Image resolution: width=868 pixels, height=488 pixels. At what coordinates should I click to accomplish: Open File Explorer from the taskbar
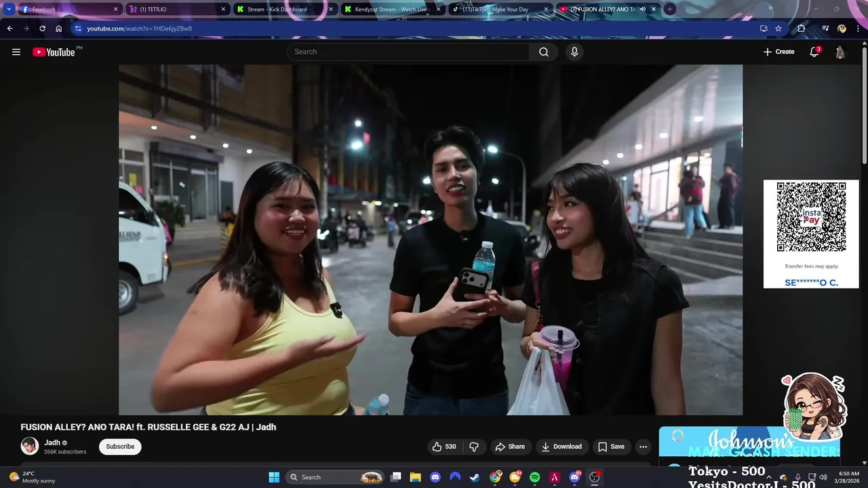pos(415,477)
